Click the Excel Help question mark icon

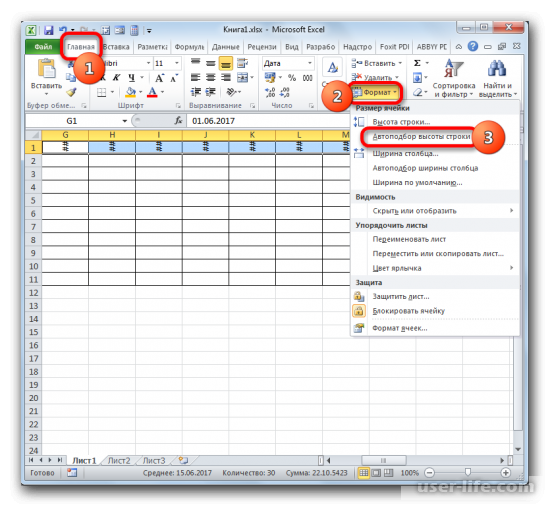coord(473,46)
